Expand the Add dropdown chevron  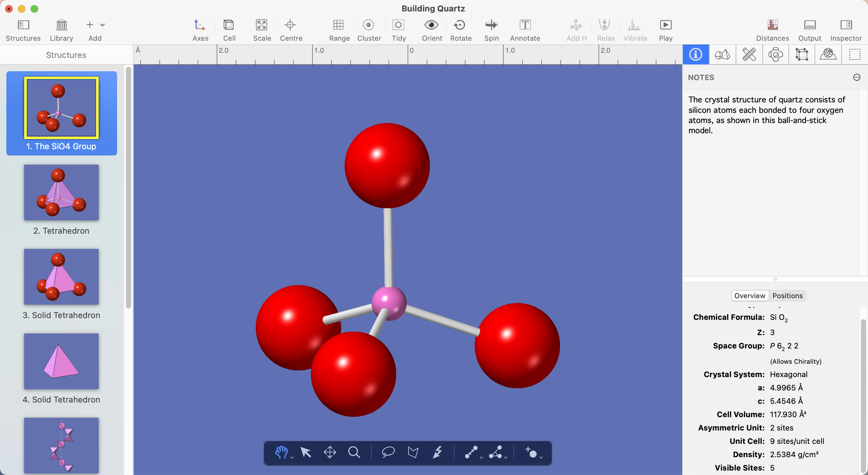[x=102, y=25]
